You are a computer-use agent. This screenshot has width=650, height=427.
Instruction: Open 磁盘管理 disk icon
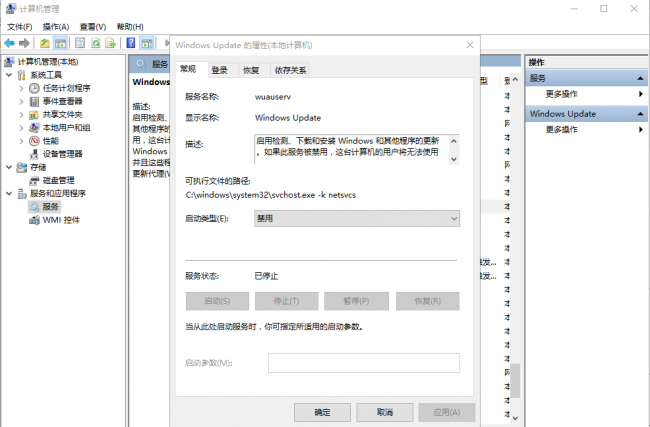point(34,181)
